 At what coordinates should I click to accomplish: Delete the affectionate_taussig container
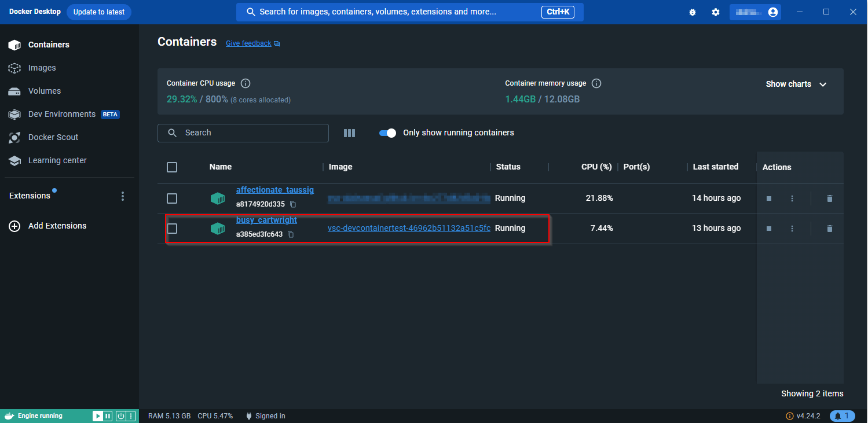829,198
